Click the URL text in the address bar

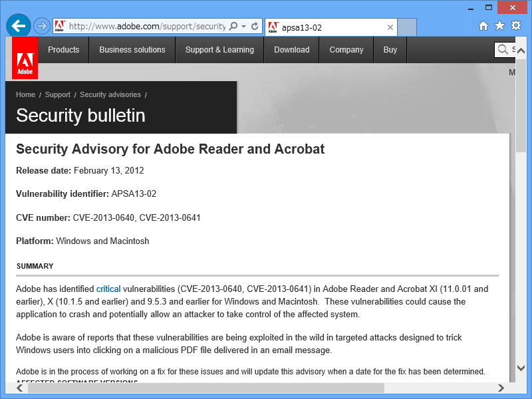pyautogui.click(x=147, y=26)
